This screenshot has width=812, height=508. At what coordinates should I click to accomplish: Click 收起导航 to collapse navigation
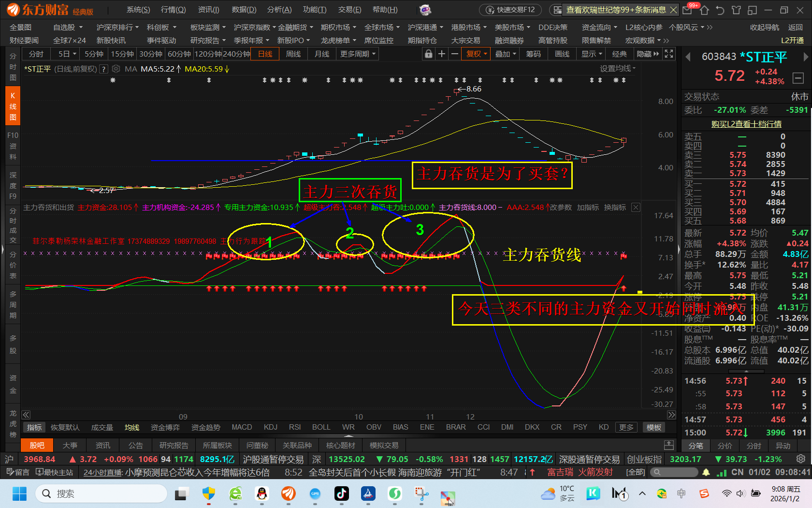765,28
